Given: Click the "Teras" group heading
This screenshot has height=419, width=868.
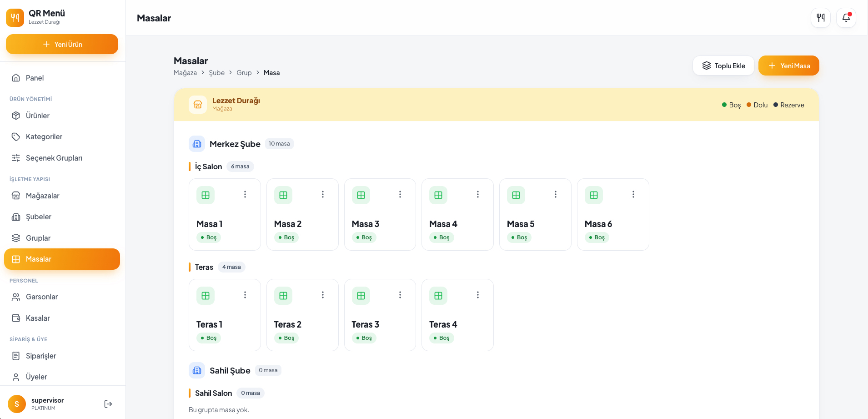Looking at the screenshot, I should (x=204, y=267).
